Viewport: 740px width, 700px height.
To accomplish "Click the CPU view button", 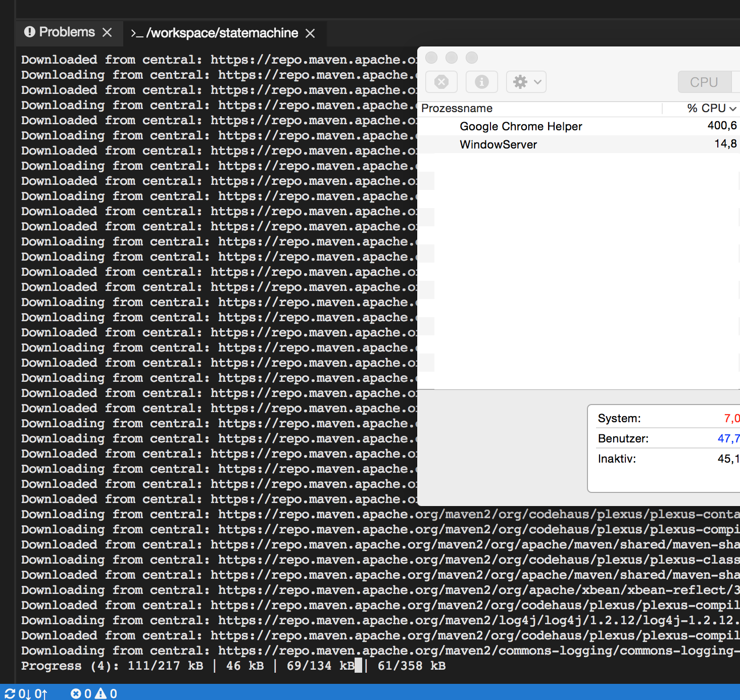I will coord(704,82).
